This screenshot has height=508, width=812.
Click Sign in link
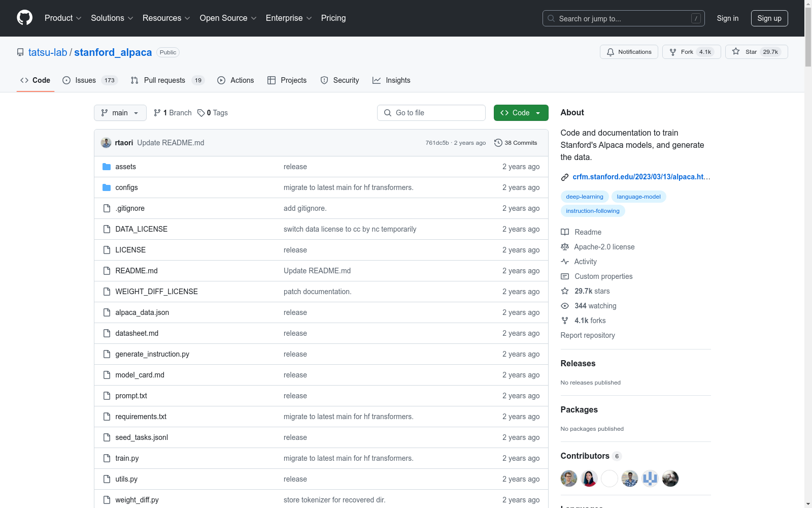[x=728, y=18]
